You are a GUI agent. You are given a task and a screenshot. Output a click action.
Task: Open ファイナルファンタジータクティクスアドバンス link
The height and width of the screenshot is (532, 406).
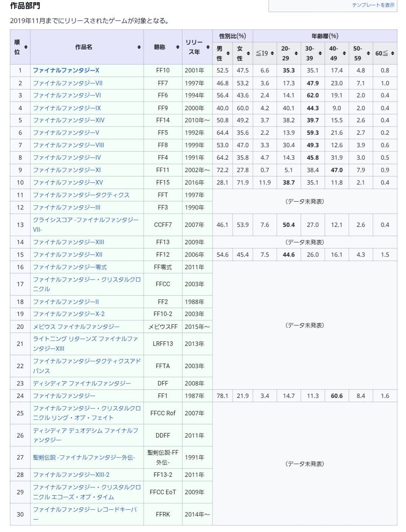pyautogui.click(x=87, y=366)
